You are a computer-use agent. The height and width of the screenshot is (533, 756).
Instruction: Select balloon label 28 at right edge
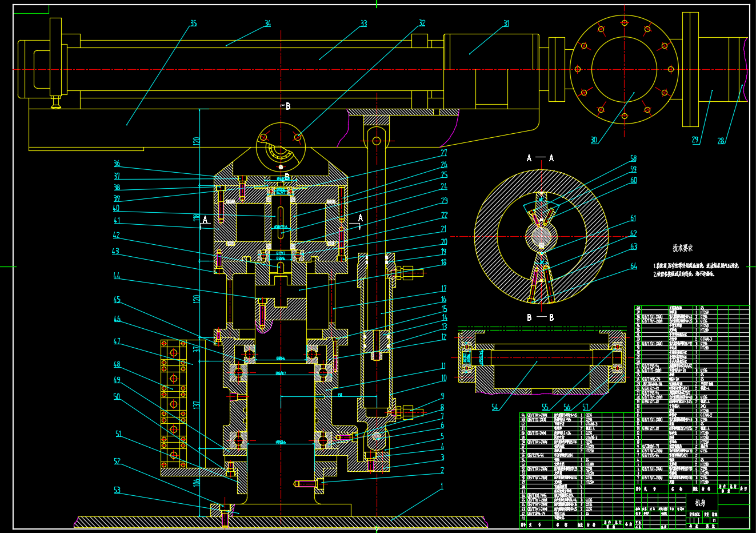[x=721, y=141]
